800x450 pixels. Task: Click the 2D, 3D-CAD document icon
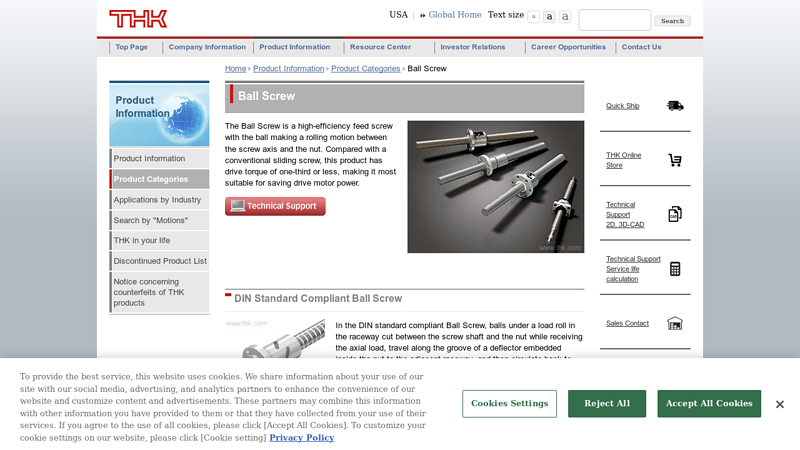tap(675, 214)
